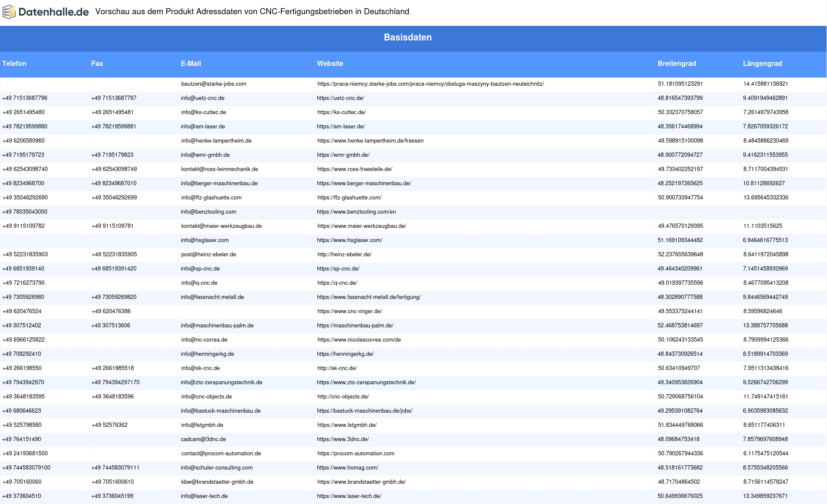The image size is (827, 504).
Task: Click longitude value 11.1103515625
Action: 763,226
